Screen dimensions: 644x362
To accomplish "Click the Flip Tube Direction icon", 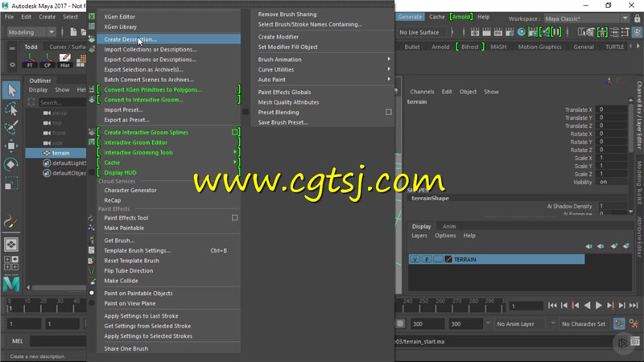I will 92,270.
